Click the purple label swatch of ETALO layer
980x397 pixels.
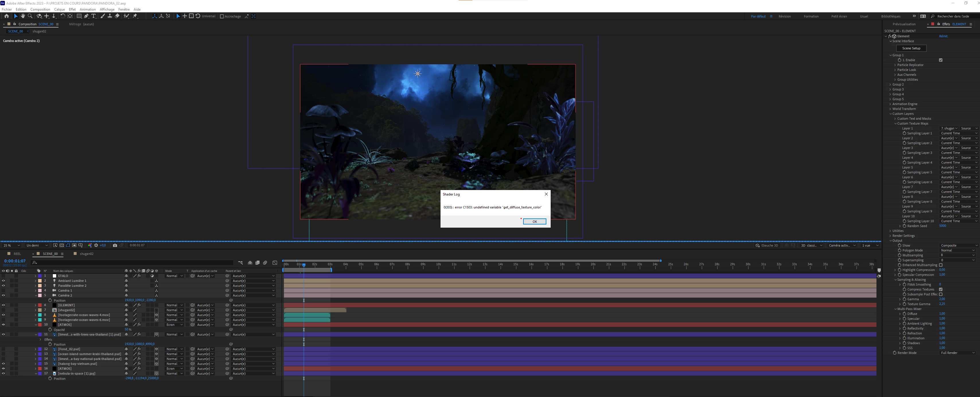40,276
